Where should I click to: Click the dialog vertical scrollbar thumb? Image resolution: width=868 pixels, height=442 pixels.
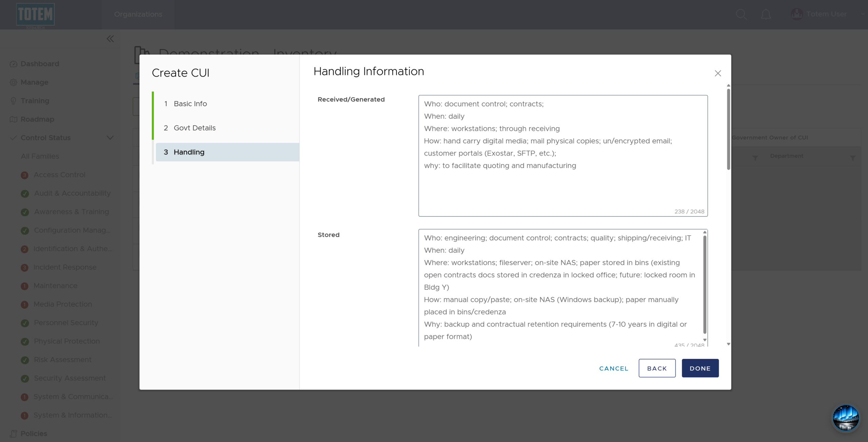(x=728, y=129)
